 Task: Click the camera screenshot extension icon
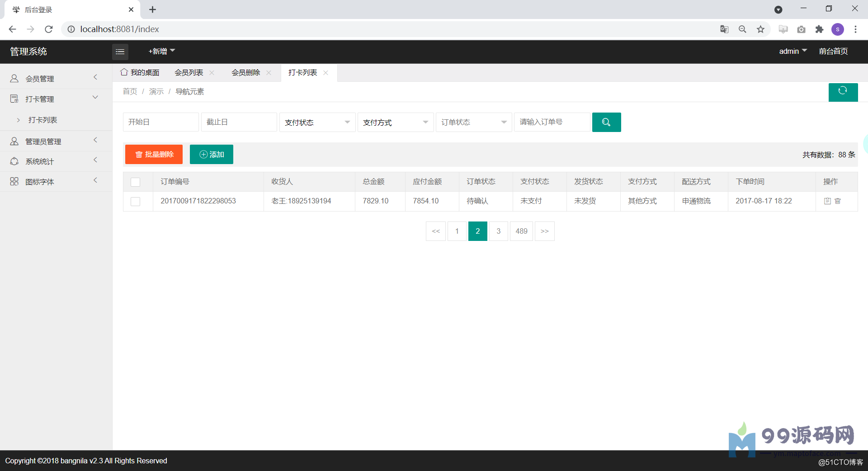[x=801, y=29]
